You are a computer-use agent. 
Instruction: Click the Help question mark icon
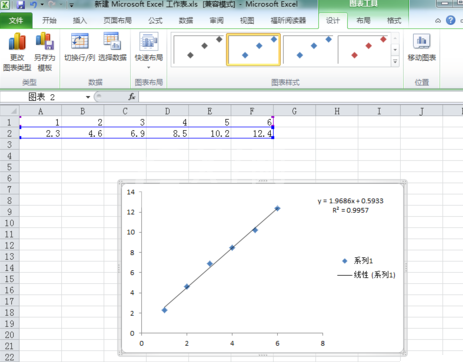tap(451, 21)
